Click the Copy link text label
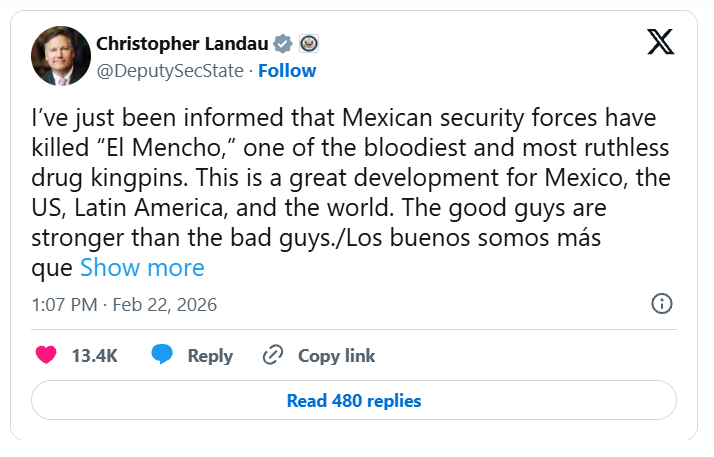714x457 pixels. pos(336,356)
